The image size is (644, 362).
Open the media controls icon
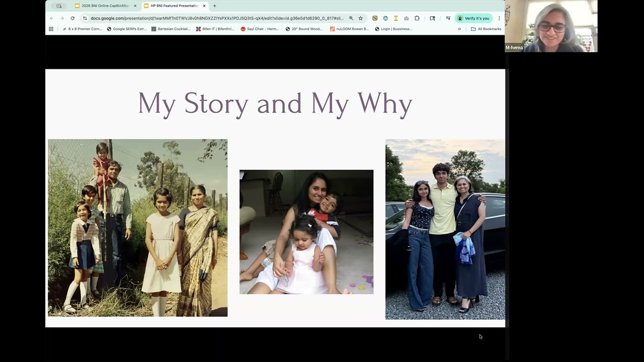(448, 18)
